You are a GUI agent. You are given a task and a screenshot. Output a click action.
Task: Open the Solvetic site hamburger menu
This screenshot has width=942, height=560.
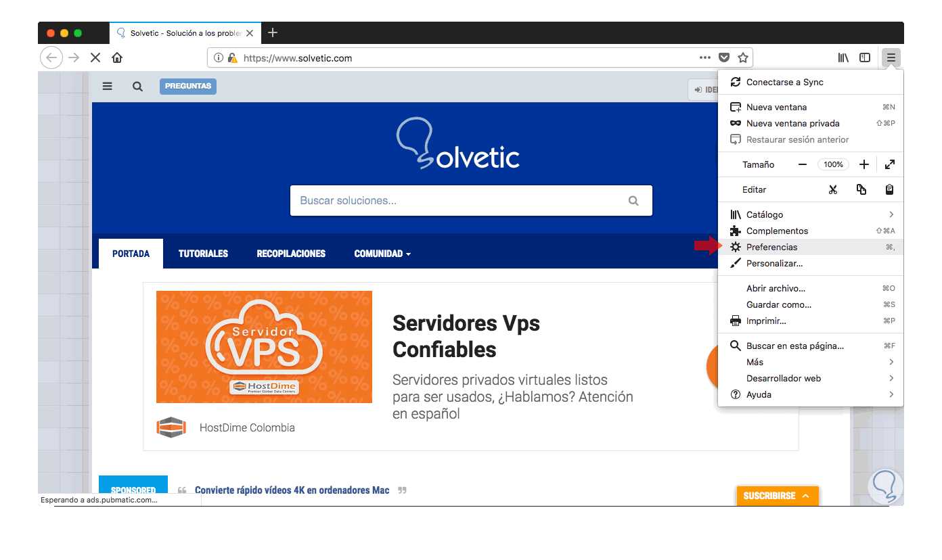pos(107,86)
